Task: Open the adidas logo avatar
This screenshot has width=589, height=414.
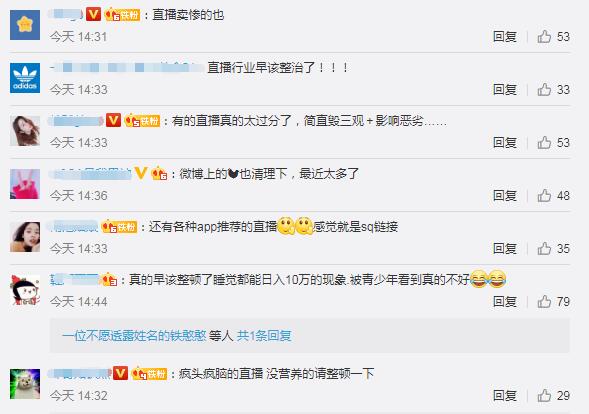Action: [x=25, y=78]
